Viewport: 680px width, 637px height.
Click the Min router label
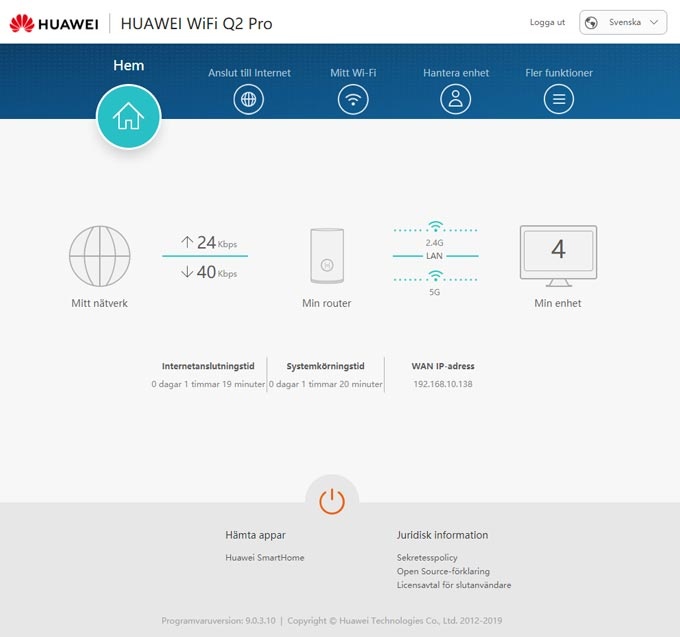(x=327, y=303)
